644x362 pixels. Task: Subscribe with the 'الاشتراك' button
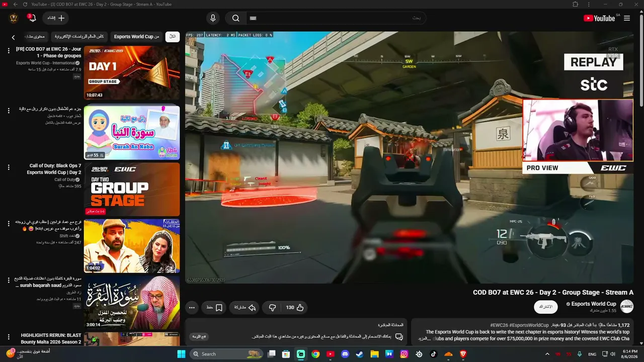point(545,307)
